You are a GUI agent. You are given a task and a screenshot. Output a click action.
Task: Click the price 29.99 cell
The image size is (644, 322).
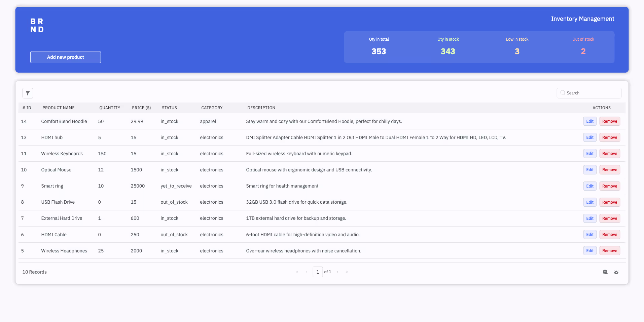tap(137, 121)
